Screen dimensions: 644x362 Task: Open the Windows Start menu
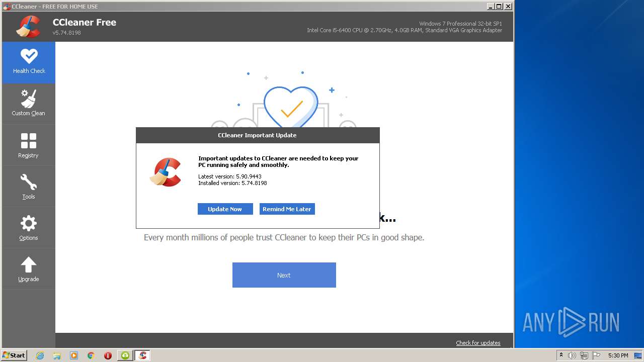(x=14, y=355)
